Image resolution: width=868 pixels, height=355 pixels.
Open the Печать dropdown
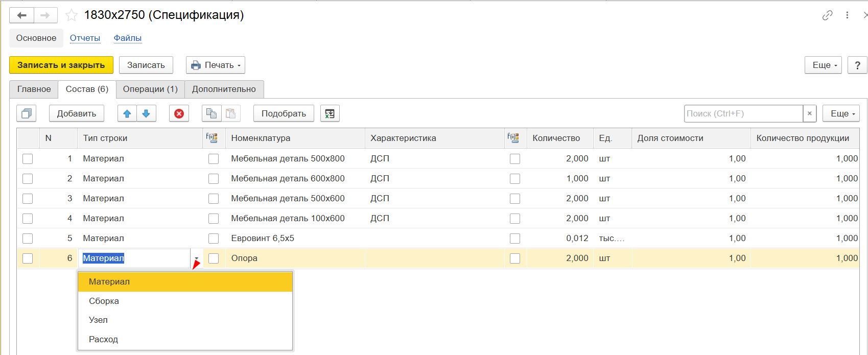click(216, 65)
